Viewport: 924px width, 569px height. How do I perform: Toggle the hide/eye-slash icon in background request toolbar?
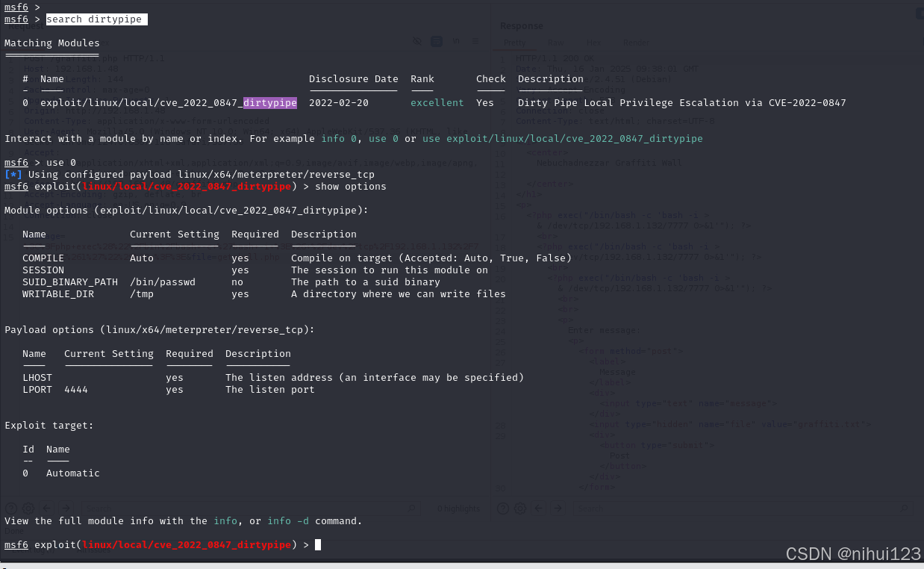417,41
